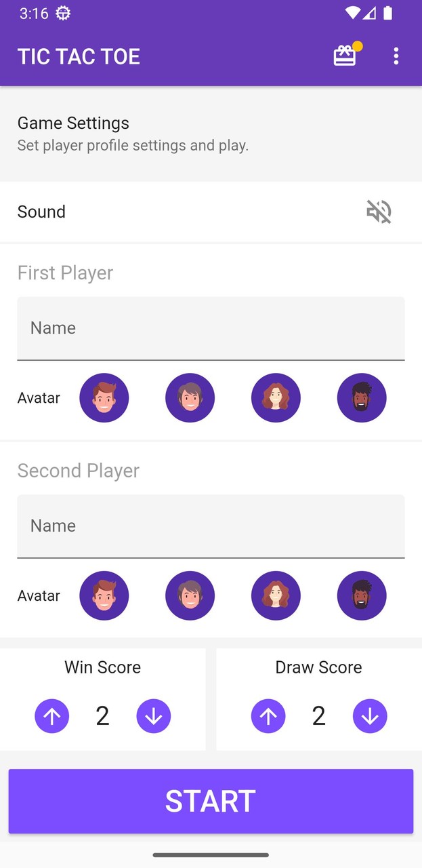Image resolution: width=422 pixels, height=868 pixels.
Task: Tap the status bar settings gear icon
Action: coord(63,13)
